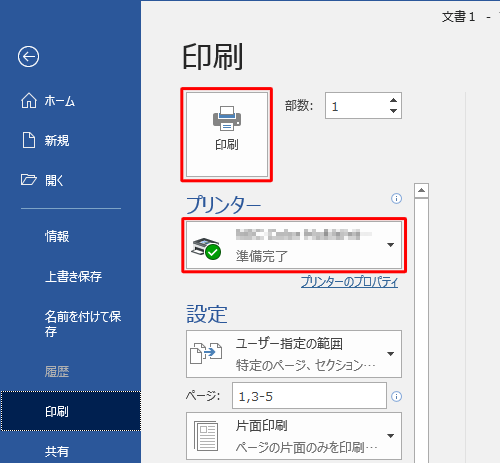500x463 pixels.
Task: Click the info icon beside プリンター heading
Action: pyautogui.click(x=396, y=199)
